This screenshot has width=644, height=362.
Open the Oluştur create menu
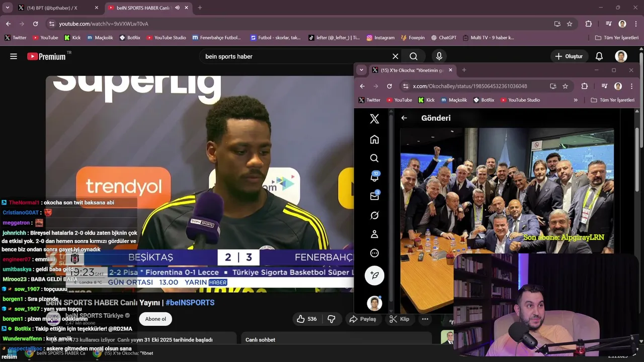(569, 56)
